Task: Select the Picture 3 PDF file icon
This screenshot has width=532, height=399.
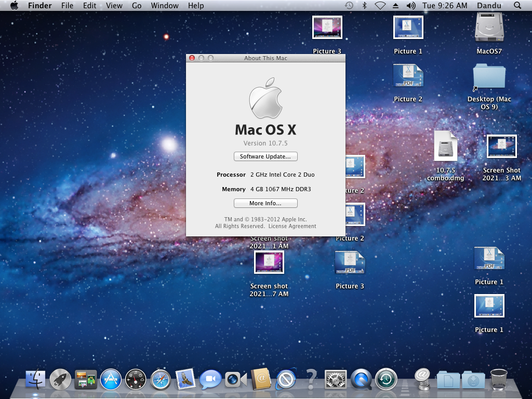Action: coord(350,262)
